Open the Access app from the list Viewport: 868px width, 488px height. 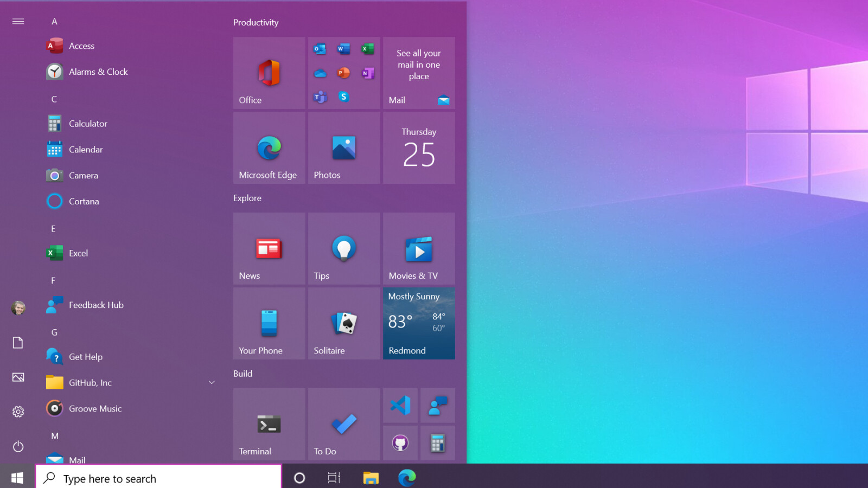[130, 46]
